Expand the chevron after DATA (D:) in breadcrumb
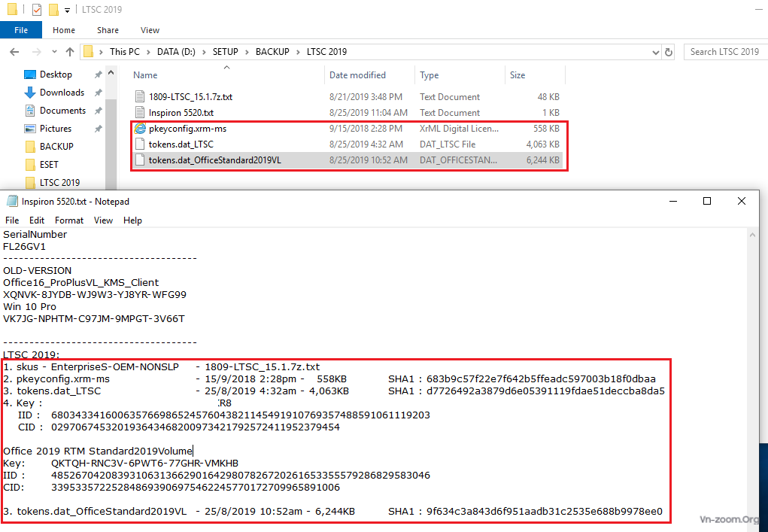768x532 pixels. click(204, 51)
